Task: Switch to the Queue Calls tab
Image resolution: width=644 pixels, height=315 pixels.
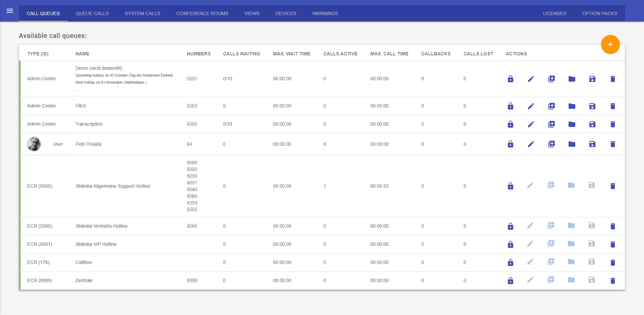Action: coord(92,13)
